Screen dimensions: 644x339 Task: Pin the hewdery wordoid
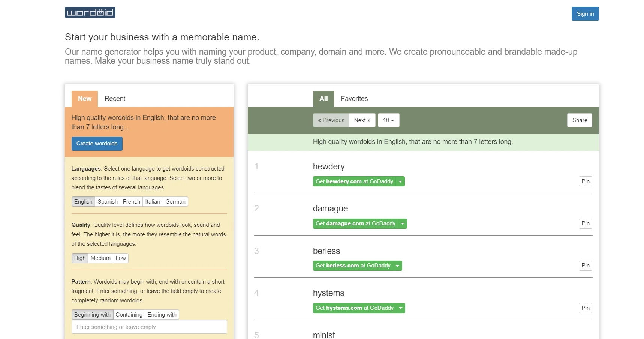pos(586,181)
